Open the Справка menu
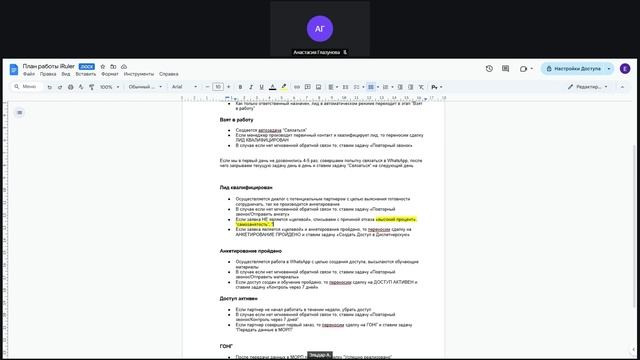640x360 pixels. pyautogui.click(x=169, y=74)
